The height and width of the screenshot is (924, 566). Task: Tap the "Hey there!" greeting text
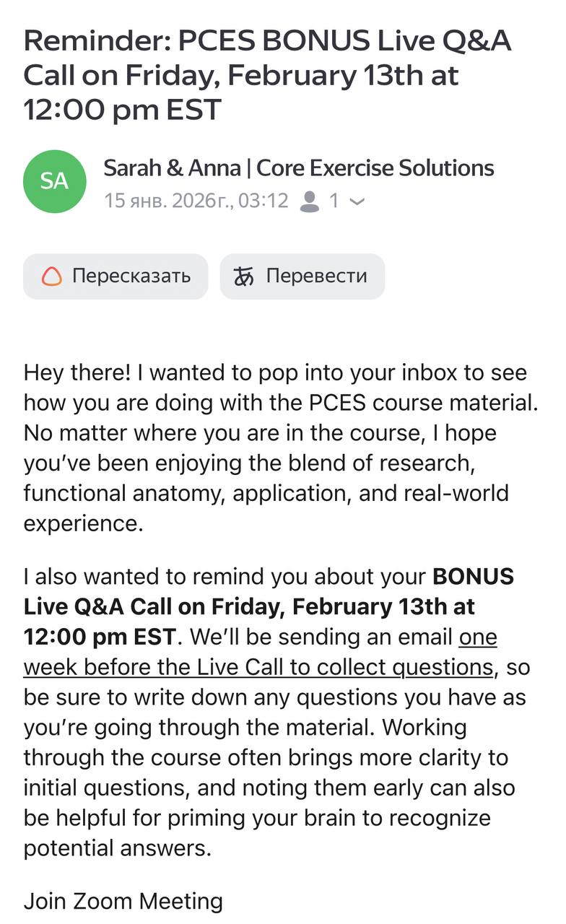point(74,373)
